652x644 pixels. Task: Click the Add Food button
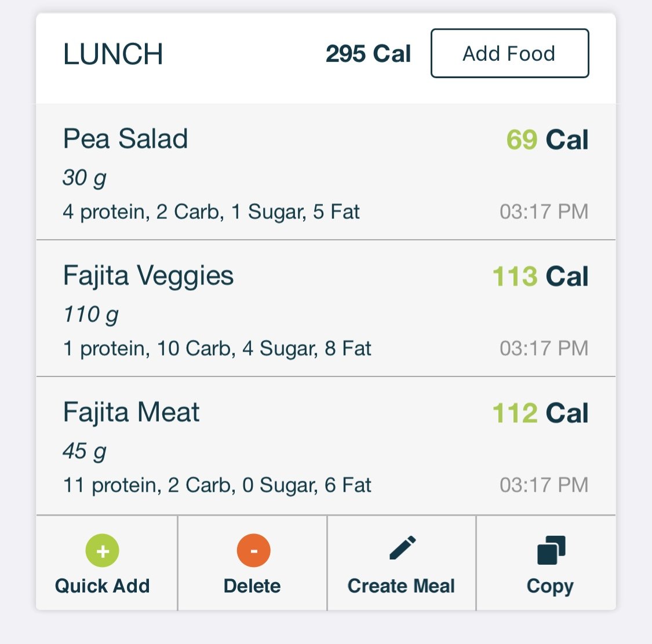click(x=510, y=53)
